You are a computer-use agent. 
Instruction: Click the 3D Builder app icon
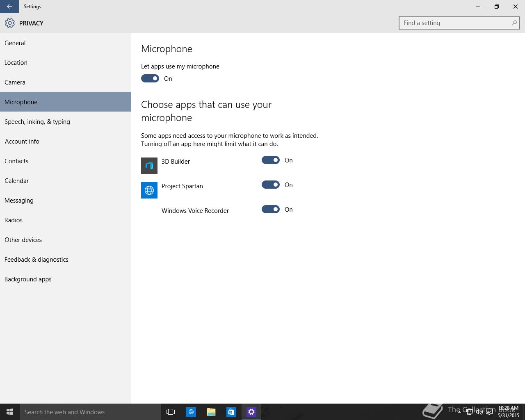point(149,166)
